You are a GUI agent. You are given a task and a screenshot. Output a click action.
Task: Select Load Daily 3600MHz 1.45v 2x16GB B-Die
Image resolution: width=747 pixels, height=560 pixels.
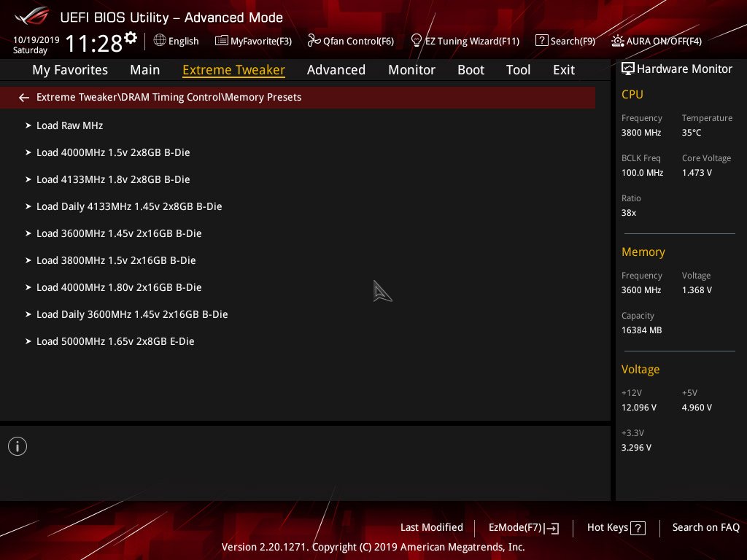pyautogui.click(x=132, y=315)
